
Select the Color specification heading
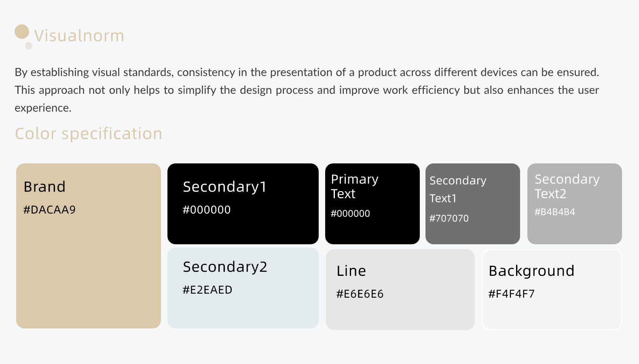[x=89, y=133]
